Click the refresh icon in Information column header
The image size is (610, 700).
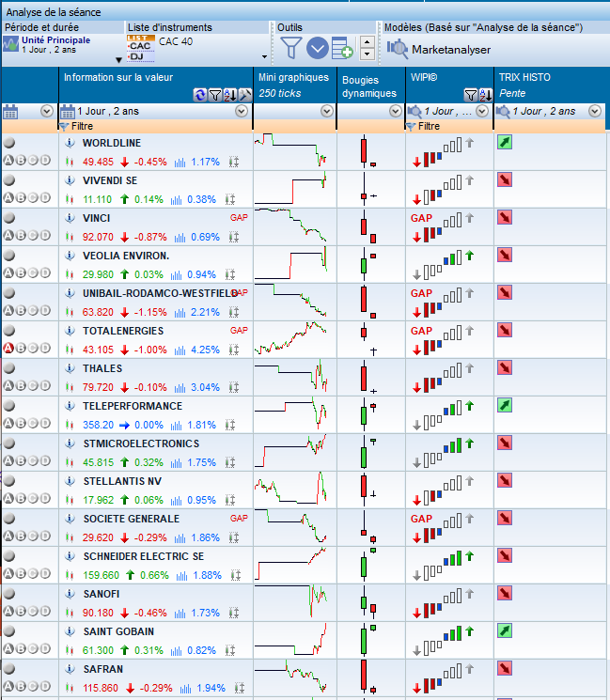click(200, 95)
